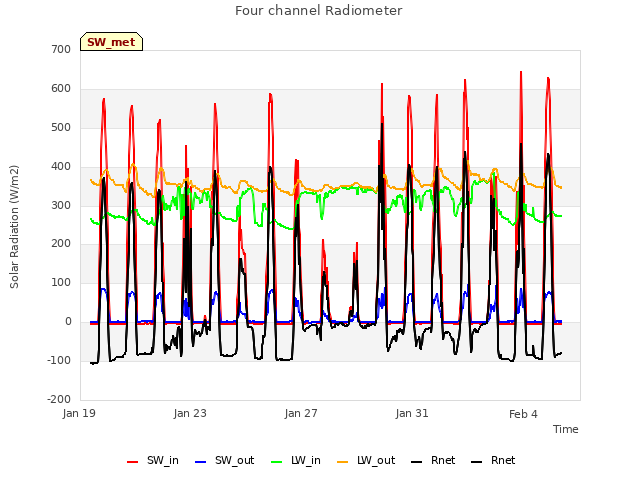Viewport: 640px width, 480px height.
Task: Click the Jan 23 x-axis tick label
Action: [x=190, y=413]
